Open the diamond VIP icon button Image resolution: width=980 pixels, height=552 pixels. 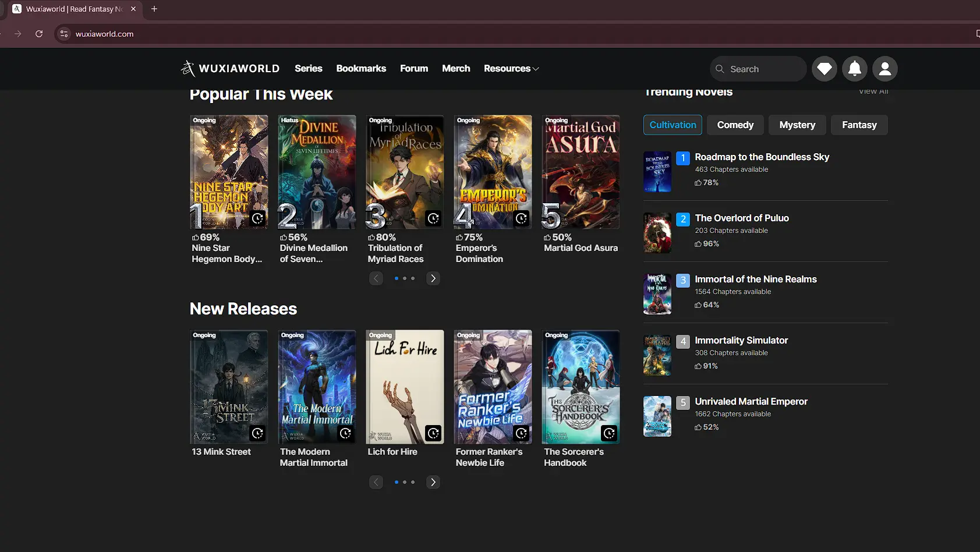coord(825,69)
